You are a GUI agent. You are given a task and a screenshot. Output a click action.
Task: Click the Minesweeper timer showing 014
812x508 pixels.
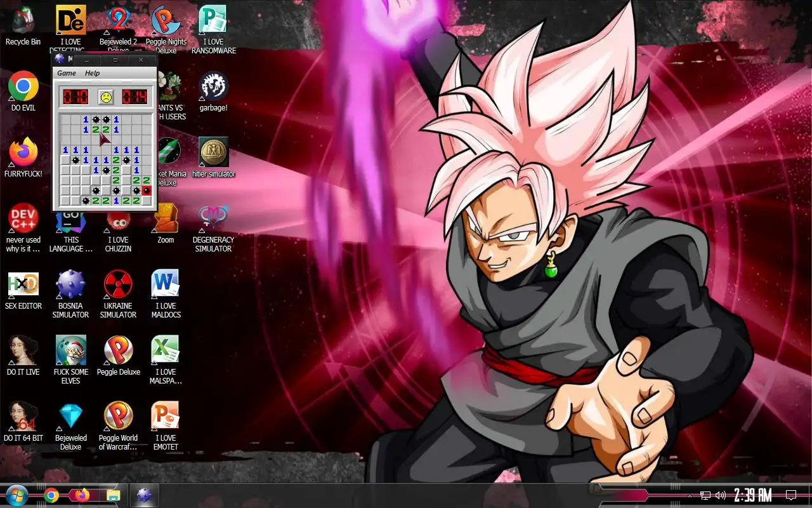click(x=134, y=97)
